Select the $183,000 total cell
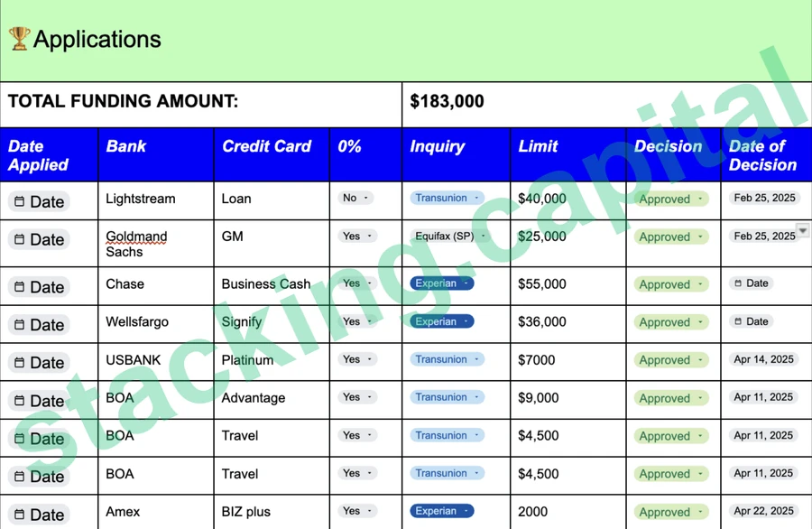This screenshot has width=812, height=529. pyautogui.click(x=607, y=104)
